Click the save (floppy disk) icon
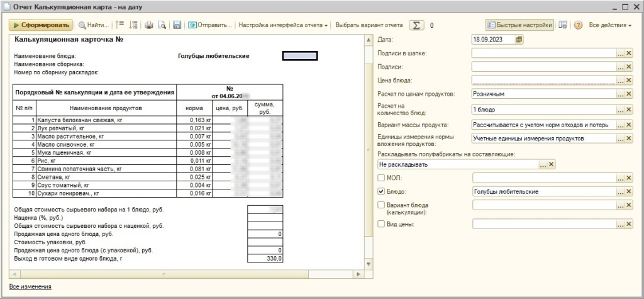 (177, 25)
